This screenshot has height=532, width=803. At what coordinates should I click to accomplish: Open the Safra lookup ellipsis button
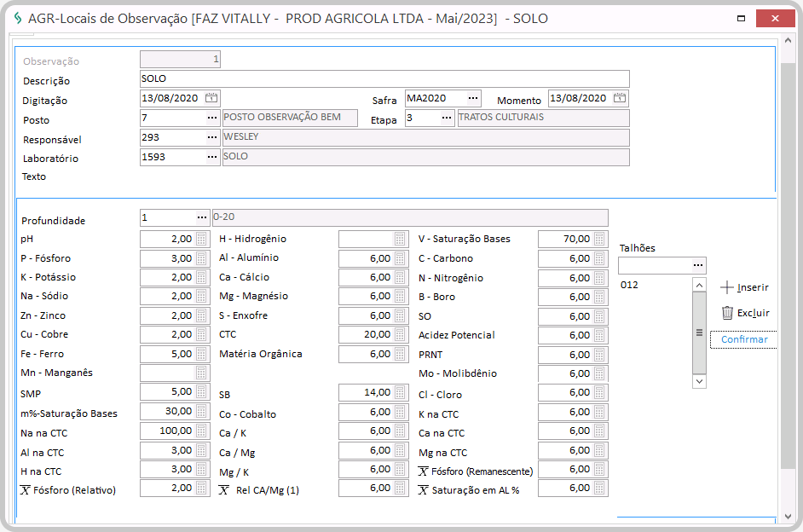click(x=472, y=98)
